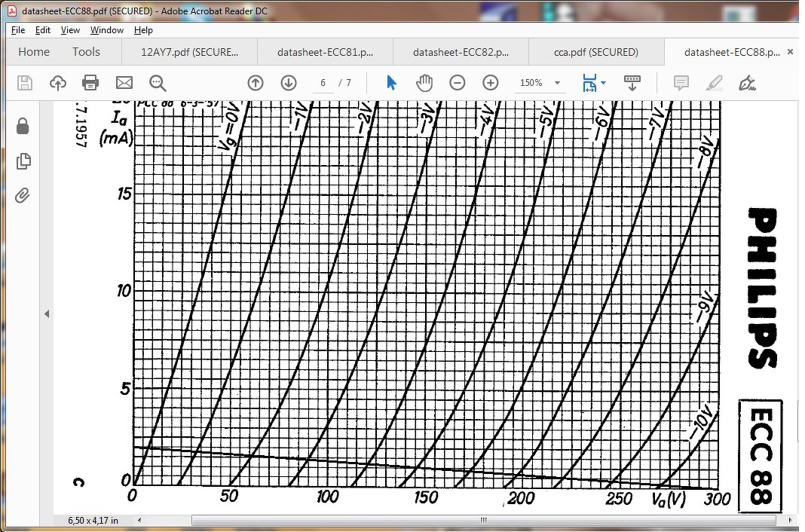
Task: Switch to the Home tab
Action: (34, 52)
